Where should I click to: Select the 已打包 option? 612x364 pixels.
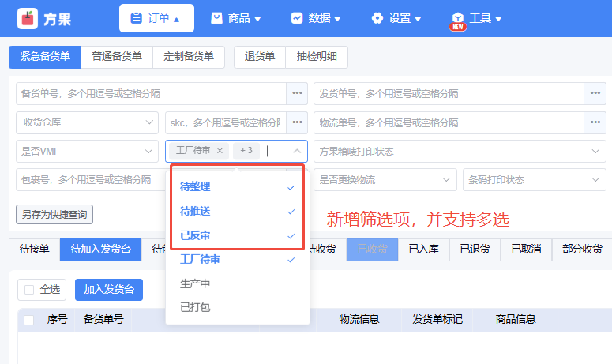pyautogui.click(x=238, y=307)
